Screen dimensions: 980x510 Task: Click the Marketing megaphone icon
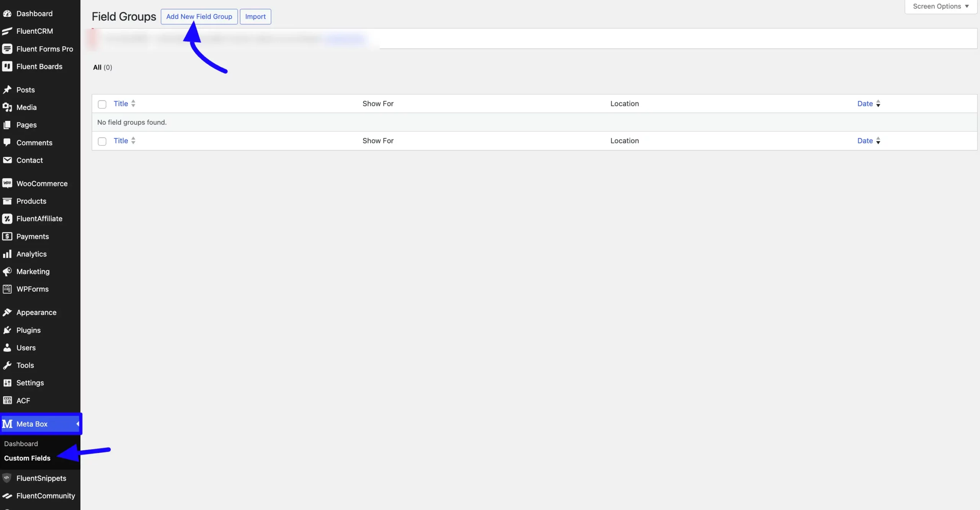[x=7, y=272]
